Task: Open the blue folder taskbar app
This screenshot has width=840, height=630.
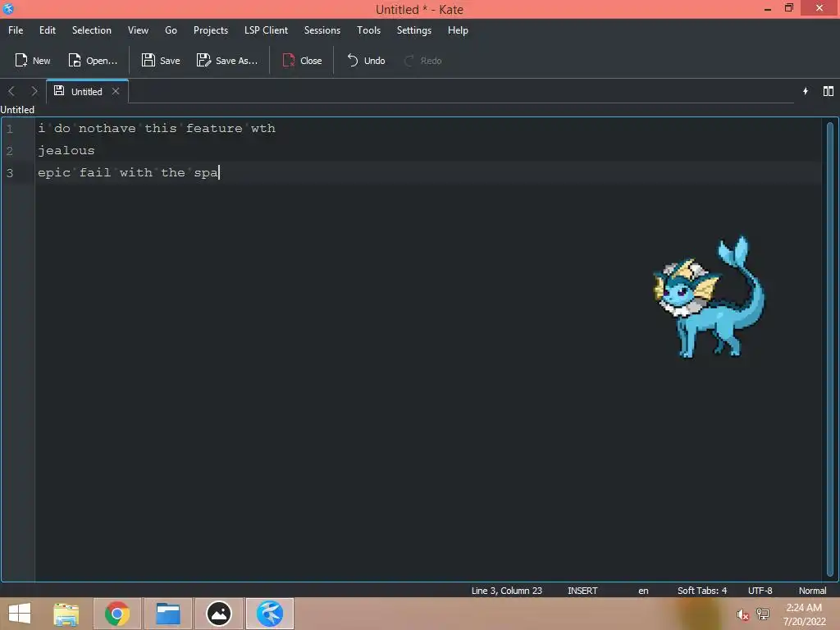Action: tap(168, 614)
